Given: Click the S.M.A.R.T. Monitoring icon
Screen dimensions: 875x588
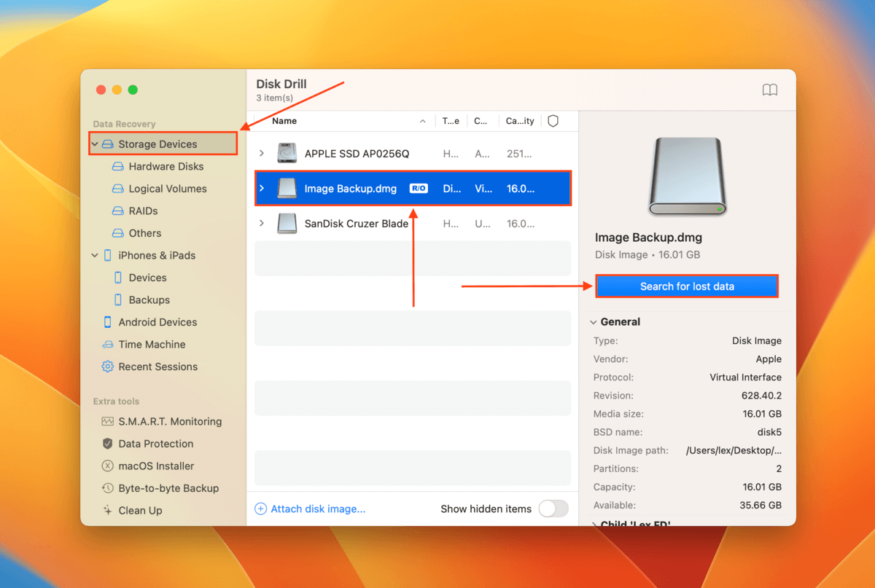Looking at the screenshot, I should pyautogui.click(x=108, y=421).
